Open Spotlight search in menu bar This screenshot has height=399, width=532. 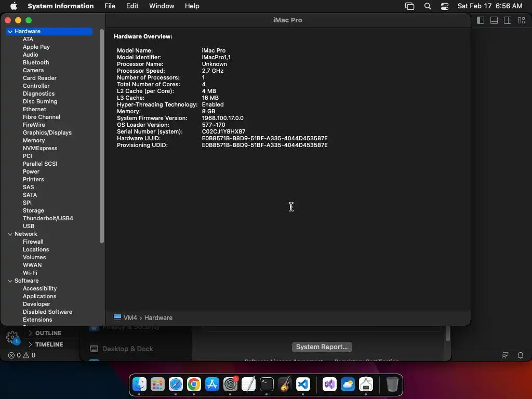pyautogui.click(x=428, y=6)
